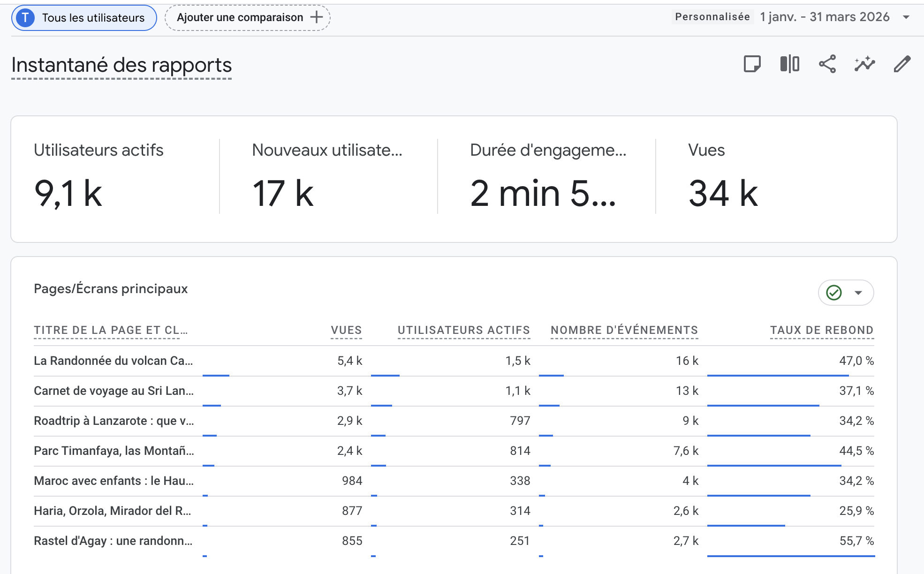Open dropdown arrow beside green checkmark
This screenshot has height=574, width=924.
coord(858,293)
